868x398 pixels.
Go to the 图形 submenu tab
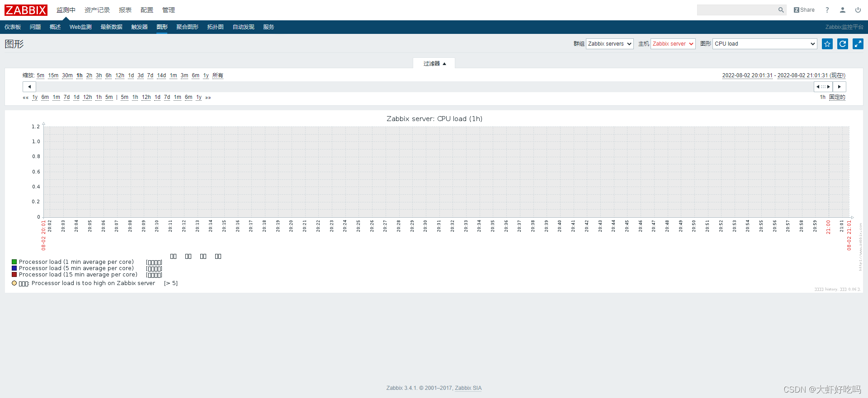point(162,27)
